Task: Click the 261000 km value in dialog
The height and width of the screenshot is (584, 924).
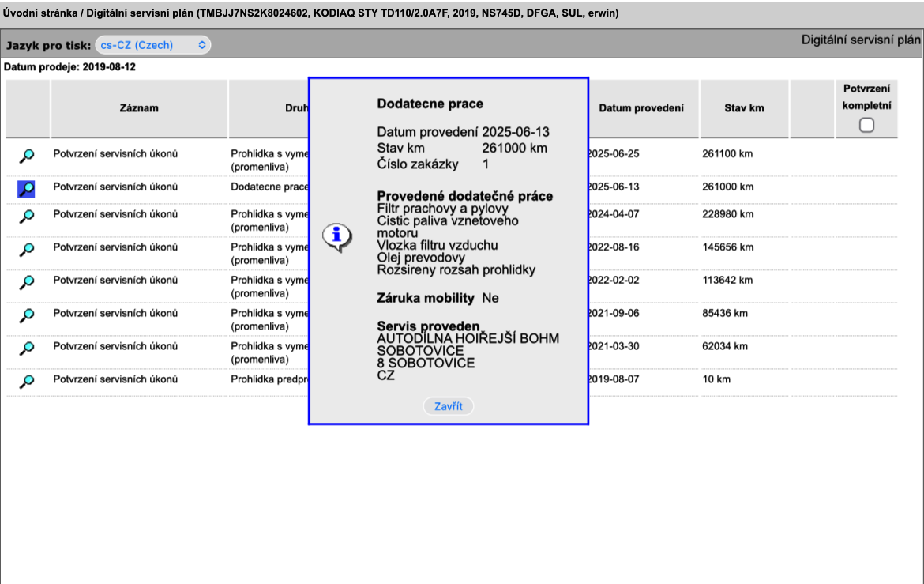Action: coord(514,148)
